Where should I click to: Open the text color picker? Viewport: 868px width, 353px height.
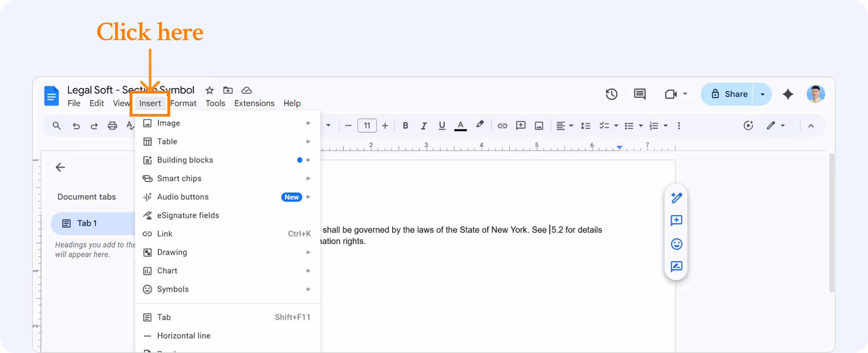tap(460, 126)
